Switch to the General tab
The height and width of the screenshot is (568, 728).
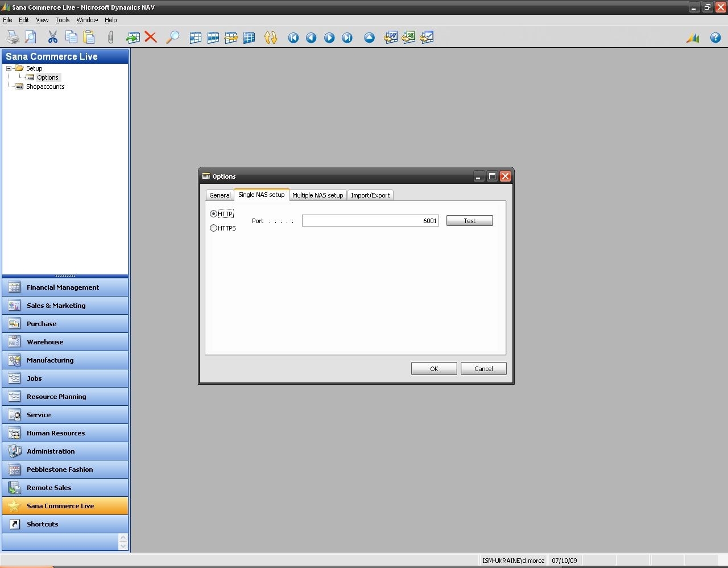coord(220,195)
